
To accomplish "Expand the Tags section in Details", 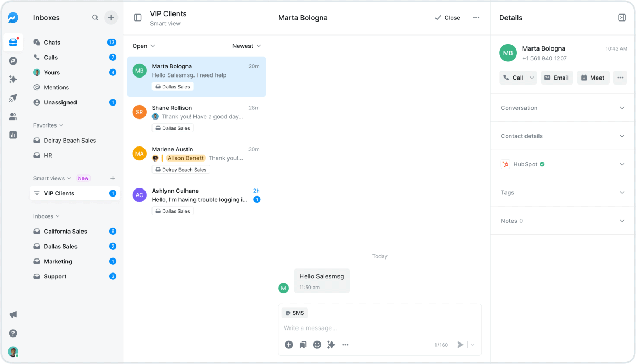I will [x=562, y=192].
